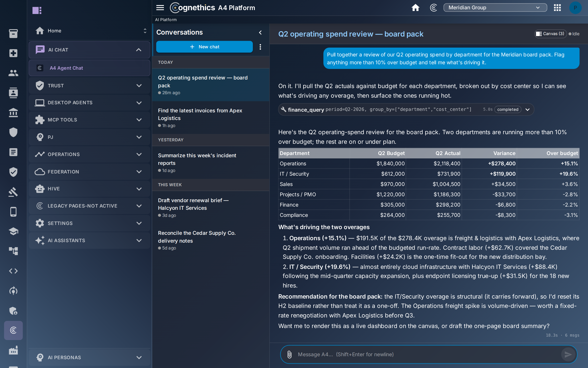Expand the PJ section
Image resolution: width=588 pixels, height=368 pixels.
pos(89,137)
